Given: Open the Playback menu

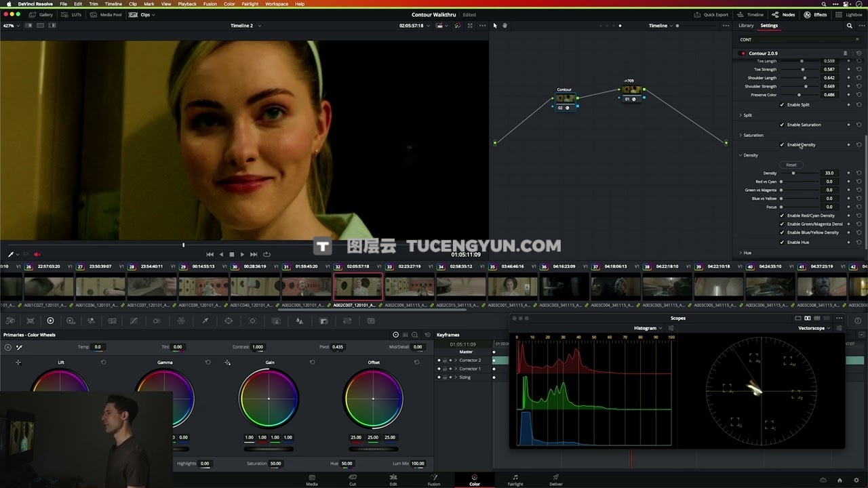Looking at the screenshot, I should [187, 4].
